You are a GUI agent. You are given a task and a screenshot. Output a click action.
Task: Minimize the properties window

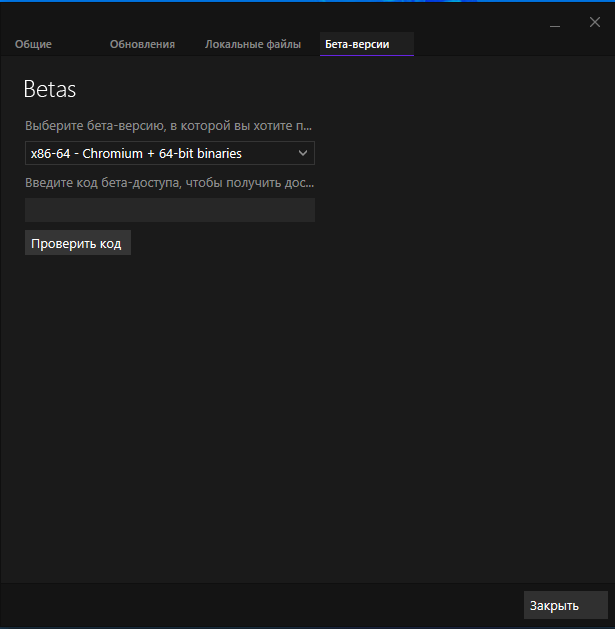[555, 22]
